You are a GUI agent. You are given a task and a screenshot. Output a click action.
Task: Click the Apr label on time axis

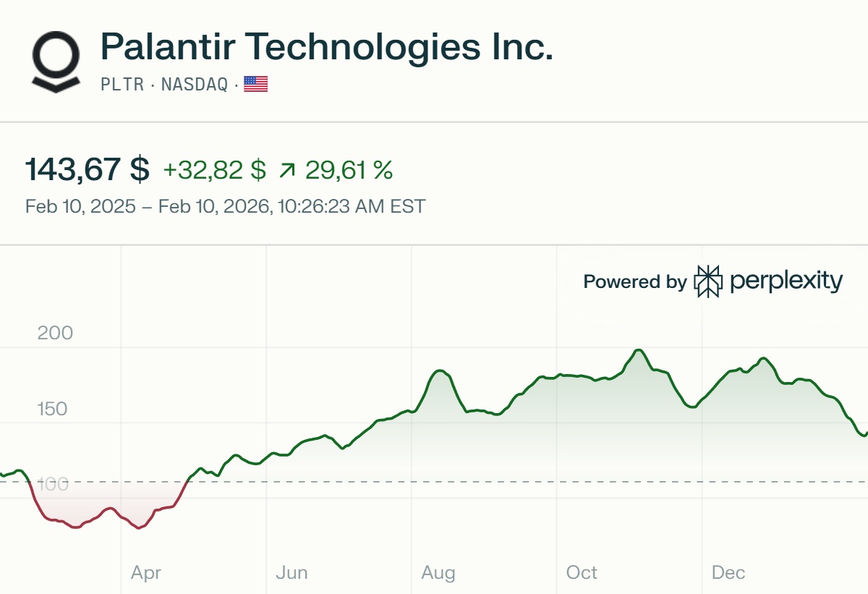146,573
